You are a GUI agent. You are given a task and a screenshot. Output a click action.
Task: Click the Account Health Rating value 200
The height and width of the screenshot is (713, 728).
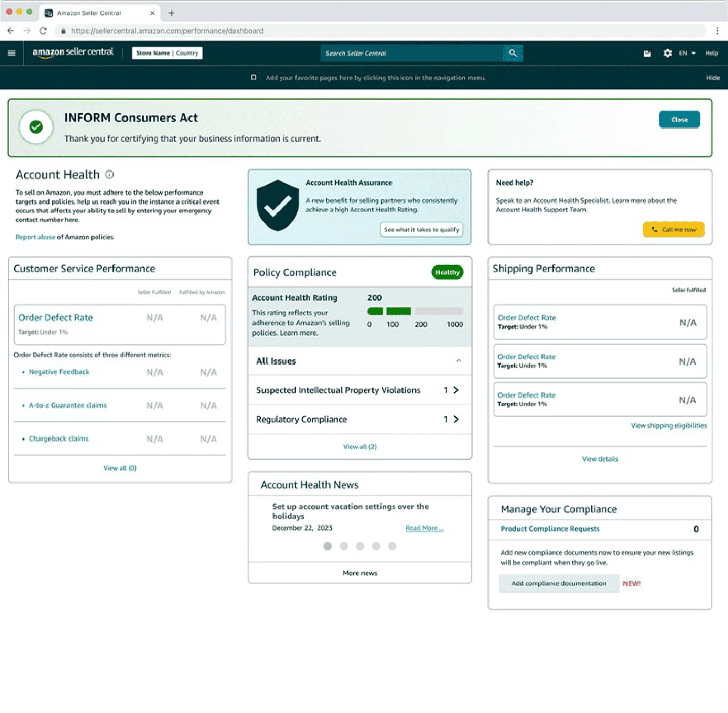click(x=374, y=298)
